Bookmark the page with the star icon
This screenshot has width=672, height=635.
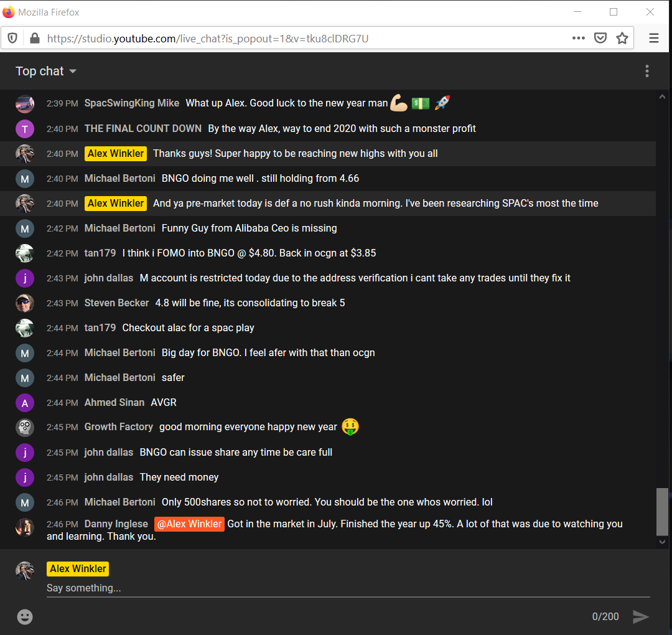(622, 38)
